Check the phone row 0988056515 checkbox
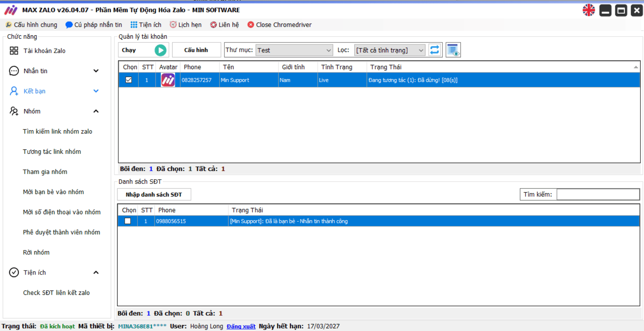Screen dimensions: 644x331 tap(128, 221)
